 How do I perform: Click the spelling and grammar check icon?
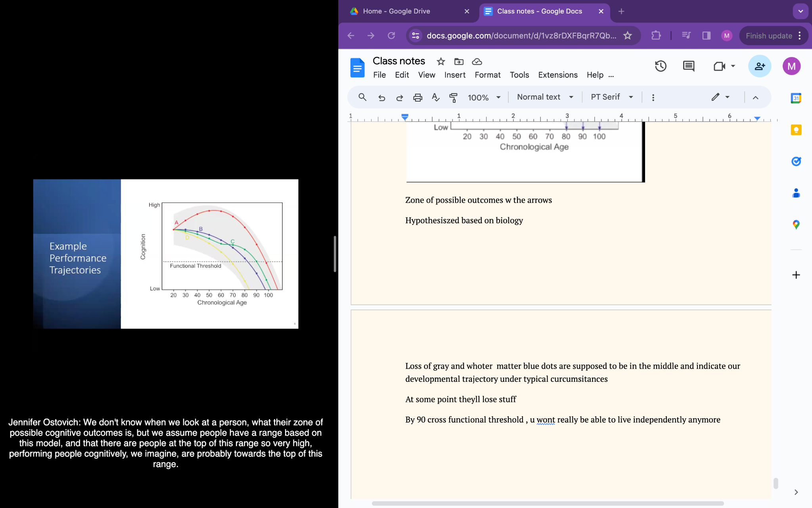point(435,97)
